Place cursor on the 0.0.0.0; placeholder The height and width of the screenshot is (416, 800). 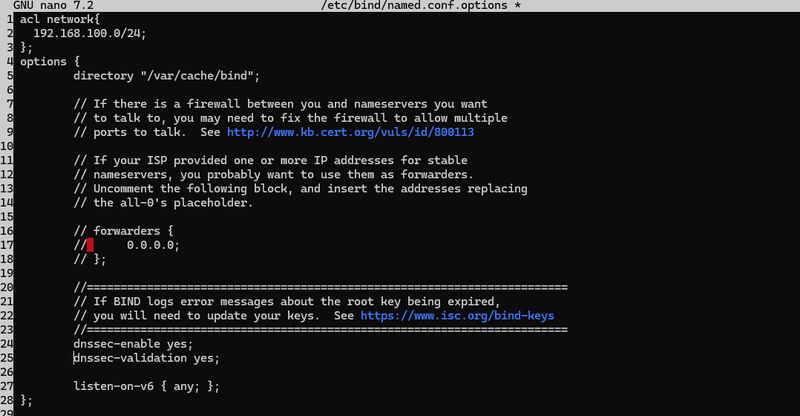click(153, 245)
